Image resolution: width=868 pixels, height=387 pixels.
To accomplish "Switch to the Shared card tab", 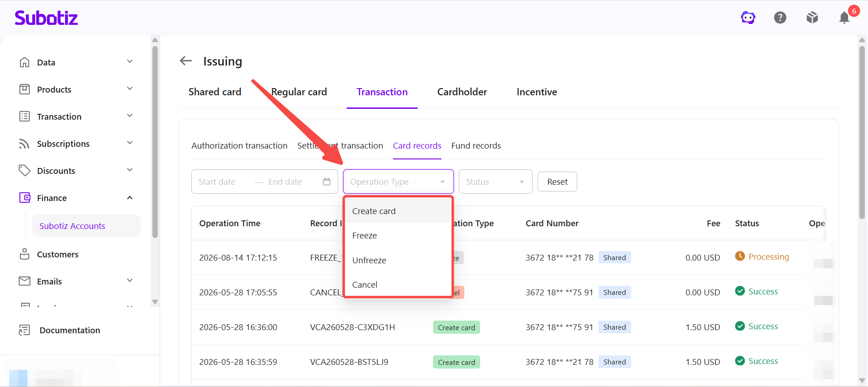I will tap(215, 92).
